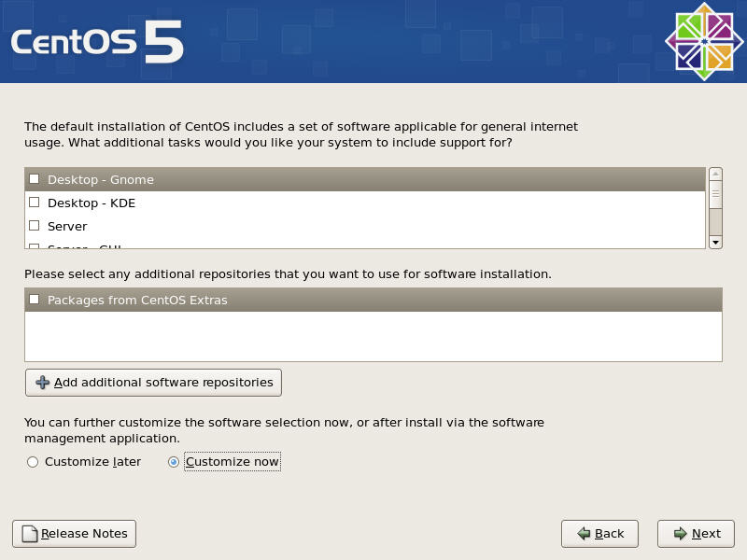Proceed with the Next button
The height and width of the screenshot is (560, 747).
click(x=696, y=533)
